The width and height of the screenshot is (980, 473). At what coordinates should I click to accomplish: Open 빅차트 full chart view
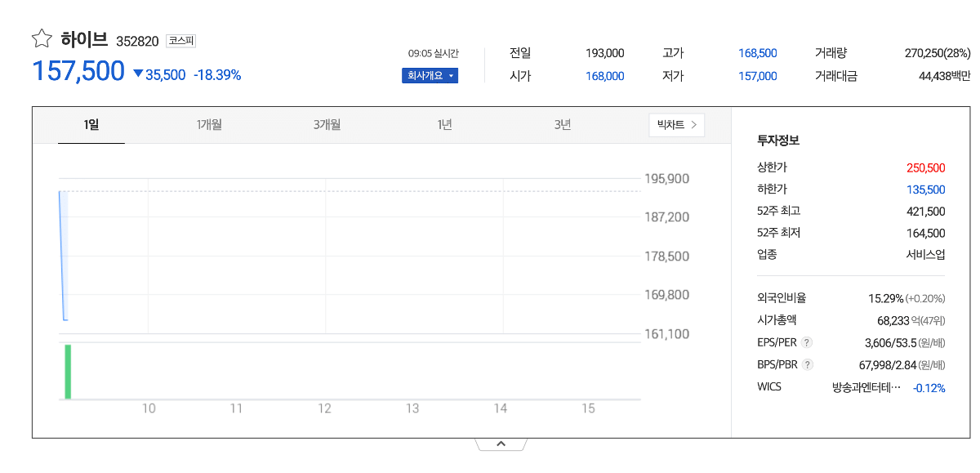[677, 125]
